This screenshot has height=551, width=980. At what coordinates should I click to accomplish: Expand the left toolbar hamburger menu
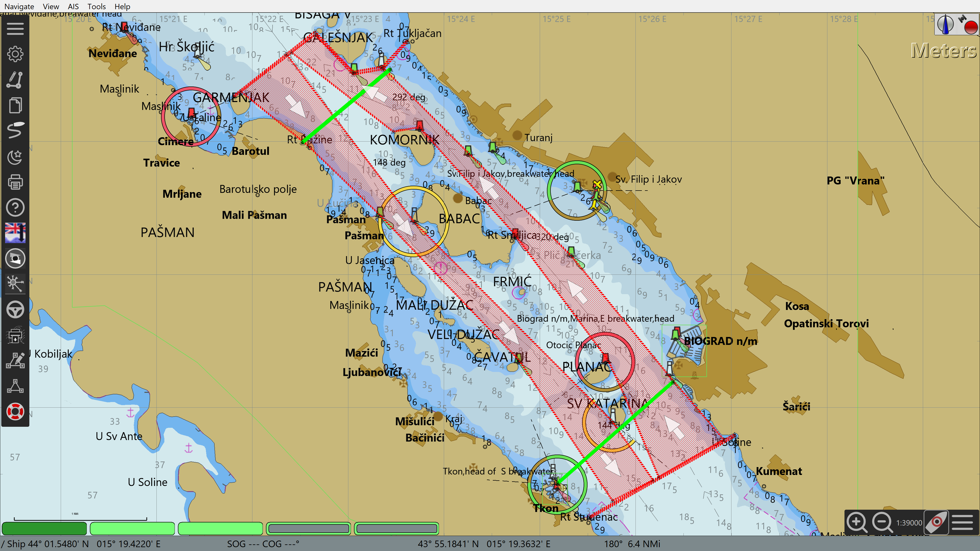click(15, 29)
